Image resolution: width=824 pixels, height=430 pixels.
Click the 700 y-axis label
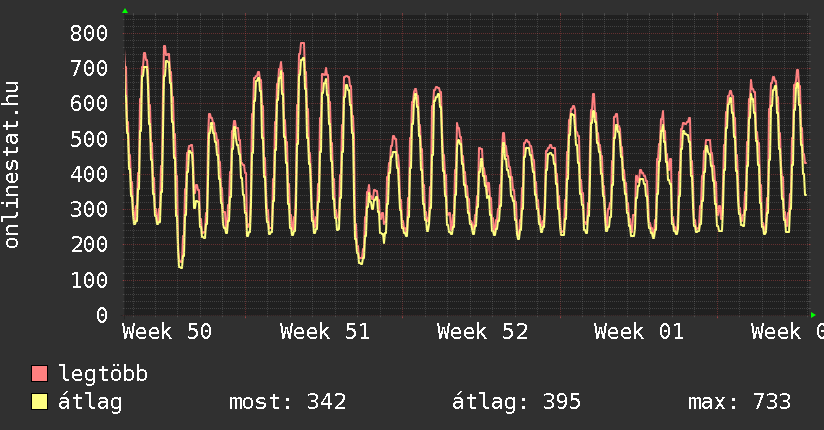tap(88, 68)
